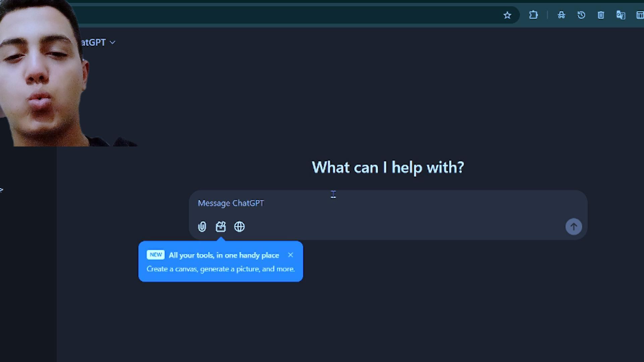
Task: Open the browser side panel icon
Action: coord(640,15)
